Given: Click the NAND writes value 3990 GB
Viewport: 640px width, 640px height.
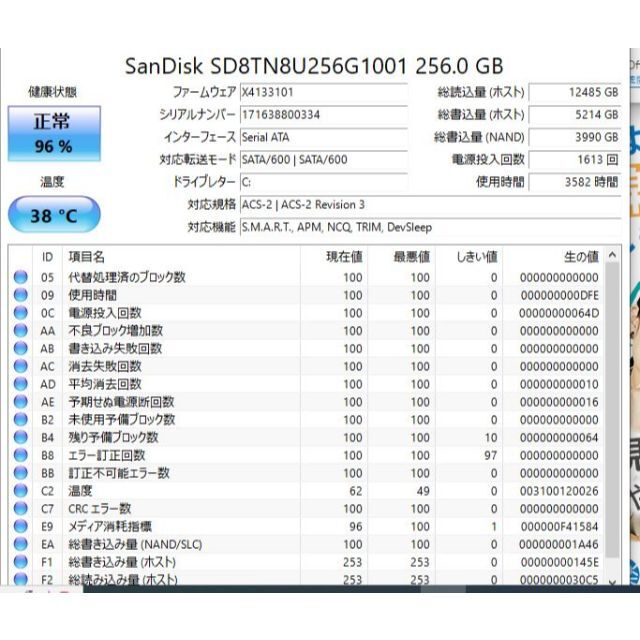Looking at the screenshot, I should point(575,137).
